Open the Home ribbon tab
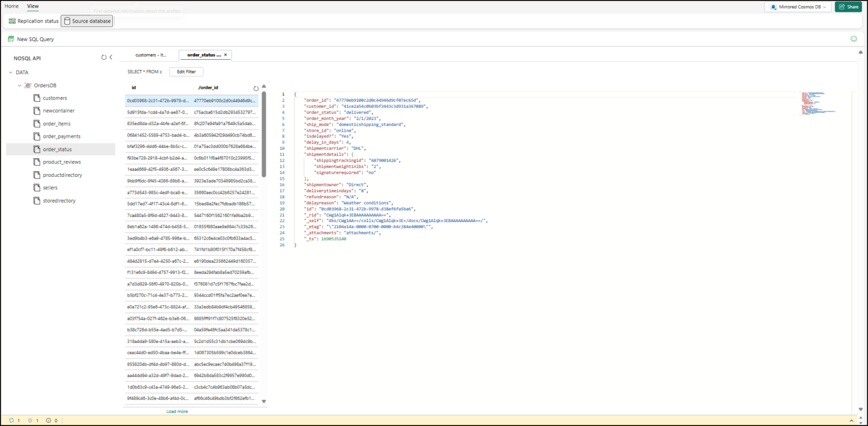 (11, 6)
